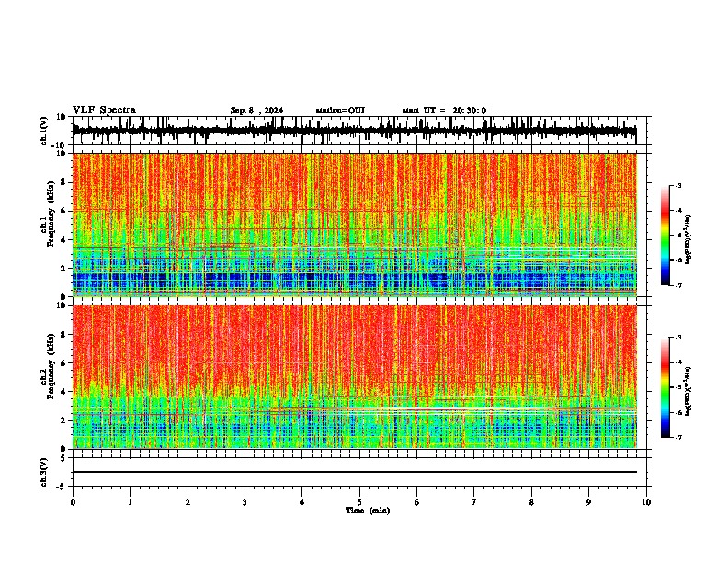
Task: Click the "VLF Spectra" plot title
Action: (104, 110)
